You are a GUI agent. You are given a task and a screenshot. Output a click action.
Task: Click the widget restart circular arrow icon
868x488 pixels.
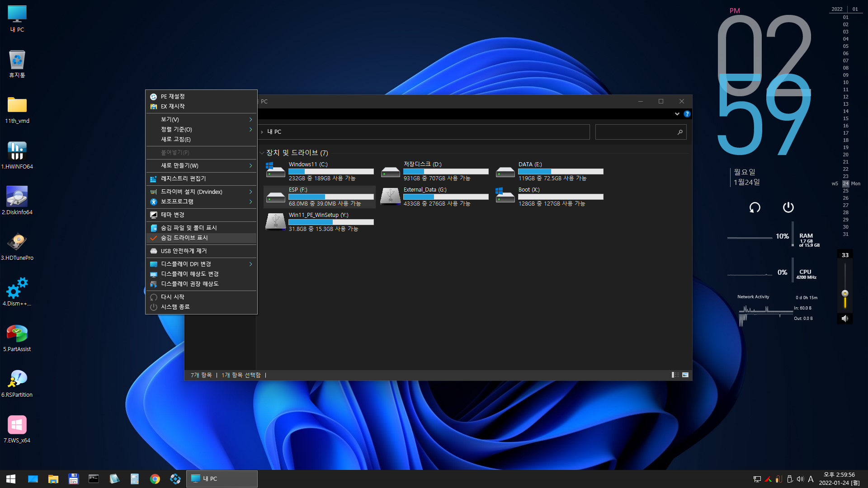click(755, 207)
